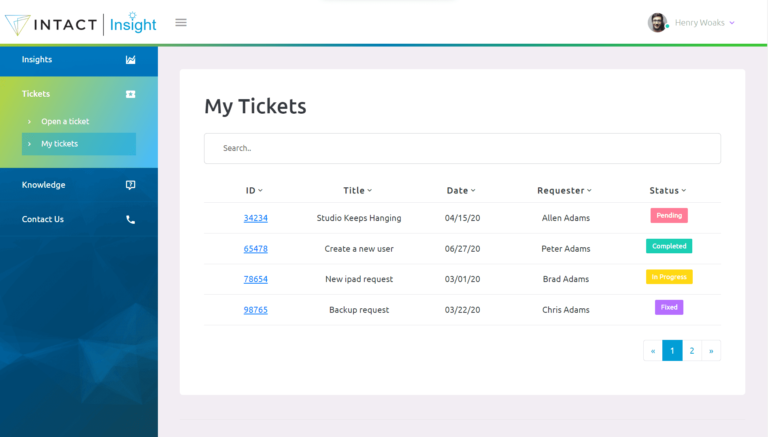This screenshot has width=768, height=437.
Task: Click Henry Woaks profile avatar
Action: (x=657, y=22)
